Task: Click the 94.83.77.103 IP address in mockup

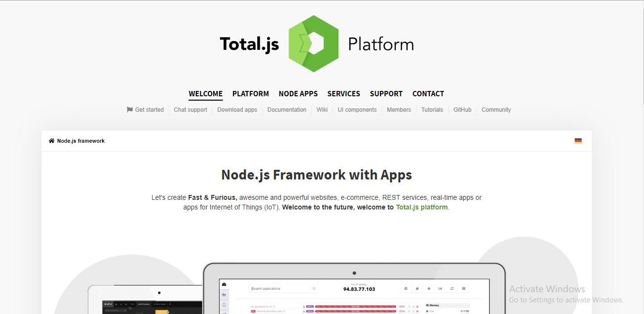Action: coord(359,289)
